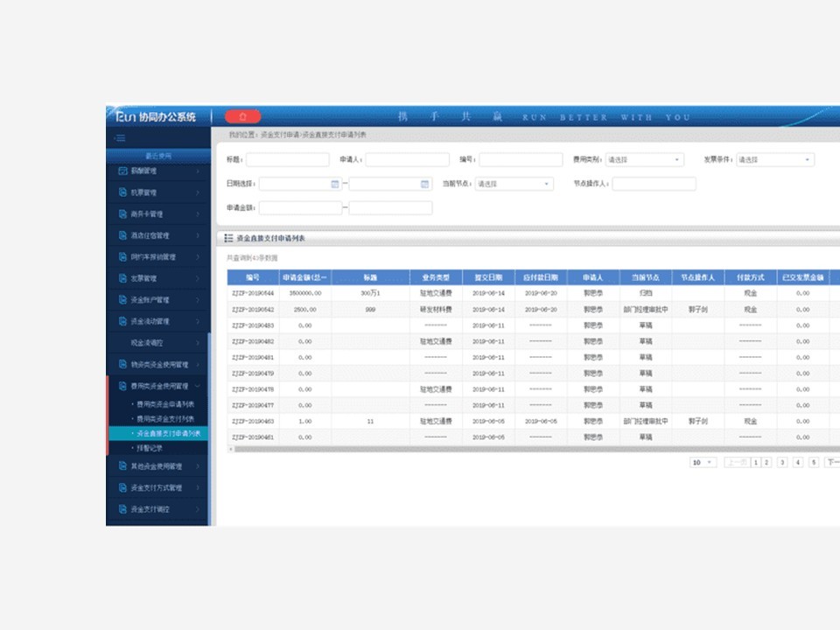Viewport: 840px width, 630px height.
Task: Click the list icon beside 资金直接支付申请列表 heading
Action: [228, 238]
